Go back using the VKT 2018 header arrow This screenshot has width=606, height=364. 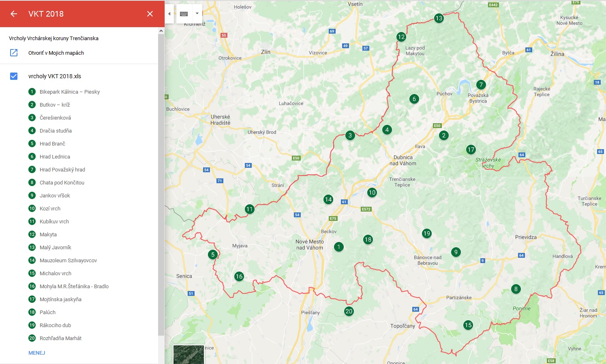coord(14,14)
